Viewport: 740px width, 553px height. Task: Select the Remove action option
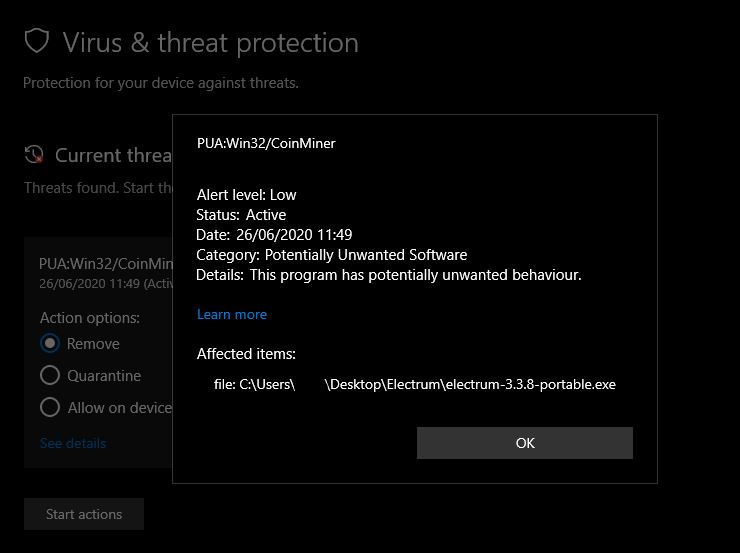click(x=50, y=343)
